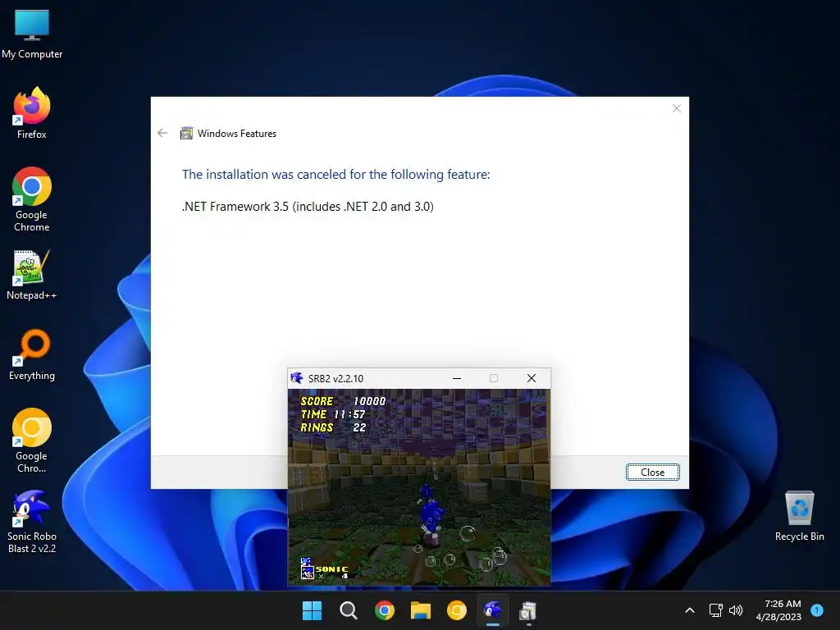Open the Recycle Bin

799,516
